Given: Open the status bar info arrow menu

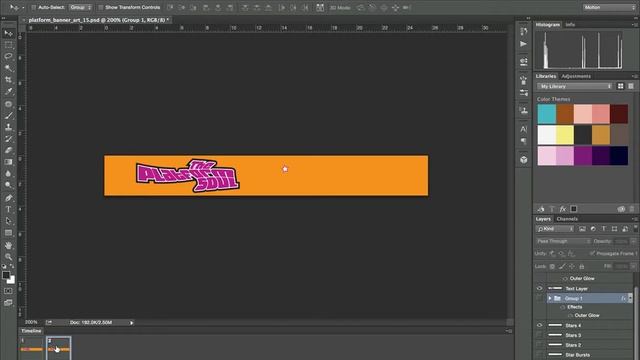Looking at the screenshot, I should point(131,322).
